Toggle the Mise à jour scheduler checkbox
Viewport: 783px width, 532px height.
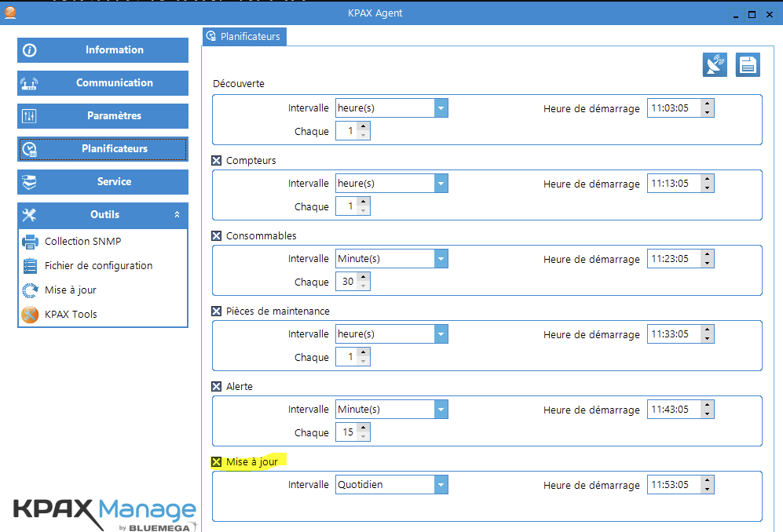(216, 462)
